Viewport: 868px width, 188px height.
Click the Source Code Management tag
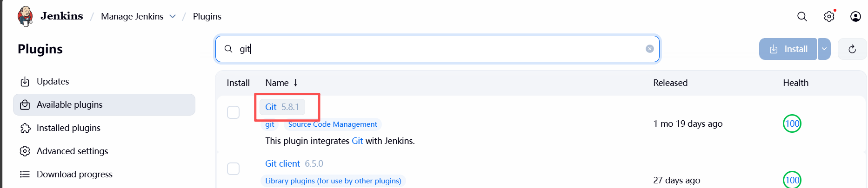click(x=333, y=124)
